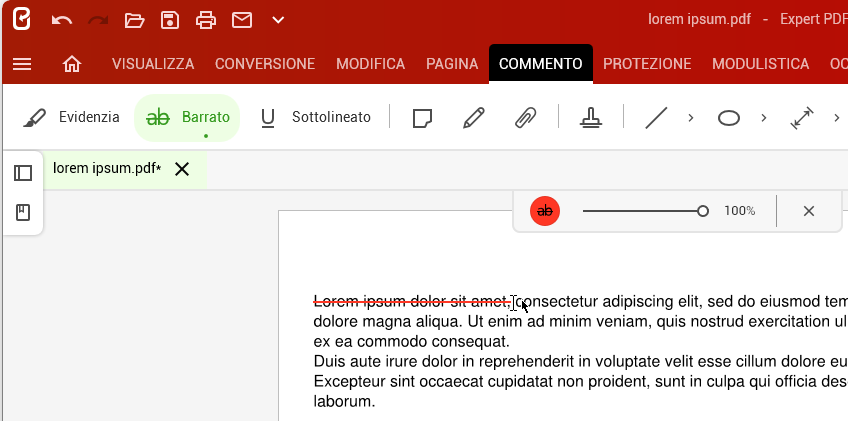
Task: Select the stamp tool
Action: point(591,117)
